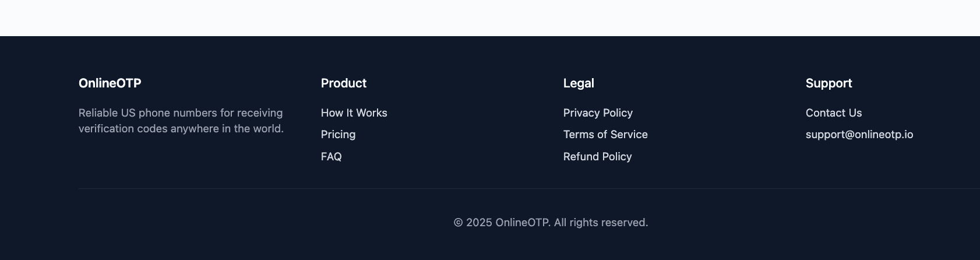Viewport: 980px width, 260px height.
Task: Click the Support column heading
Action: point(829,83)
